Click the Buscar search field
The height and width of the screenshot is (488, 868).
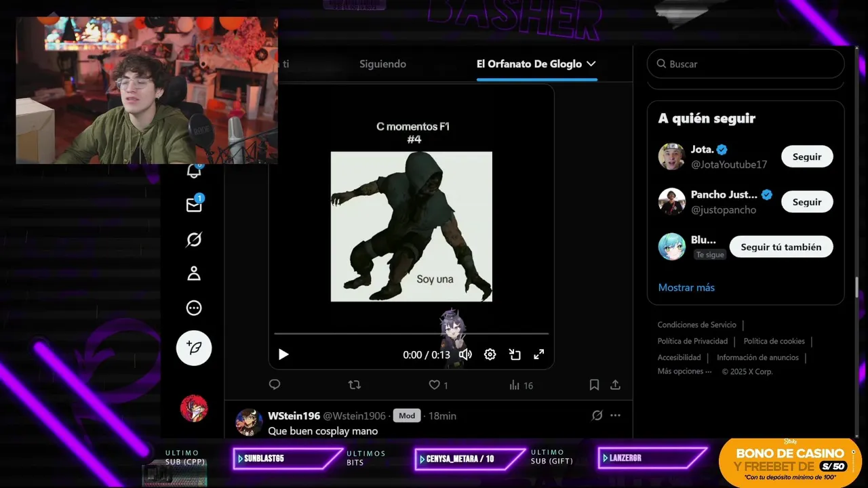coord(745,64)
